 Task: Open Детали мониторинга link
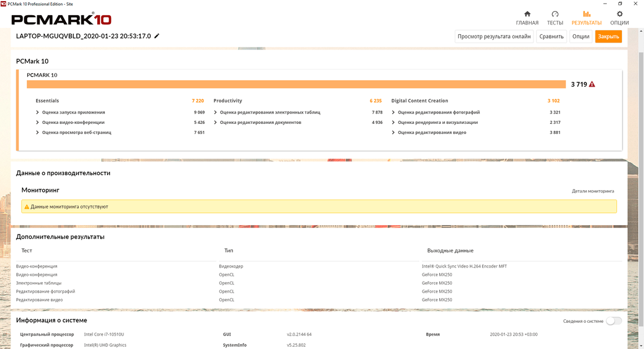[593, 191]
